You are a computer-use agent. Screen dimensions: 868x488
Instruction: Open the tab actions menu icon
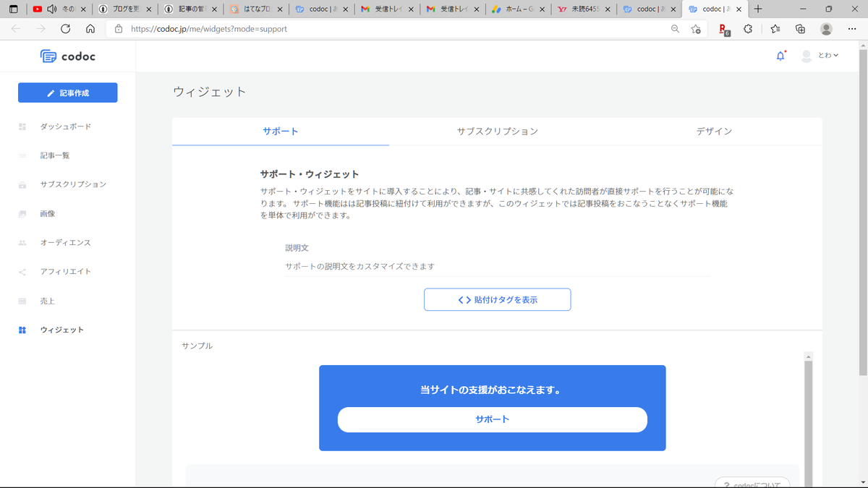pyautogui.click(x=13, y=9)
